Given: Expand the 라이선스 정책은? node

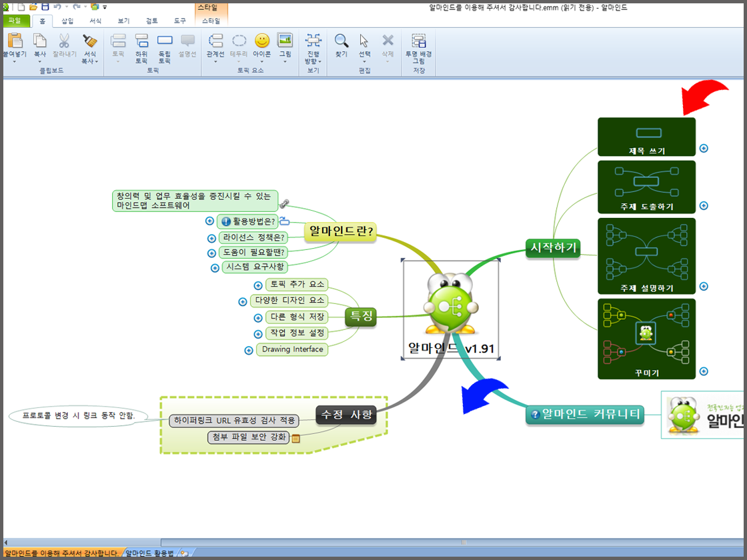Looking at the screenshot, I should 211,238.
